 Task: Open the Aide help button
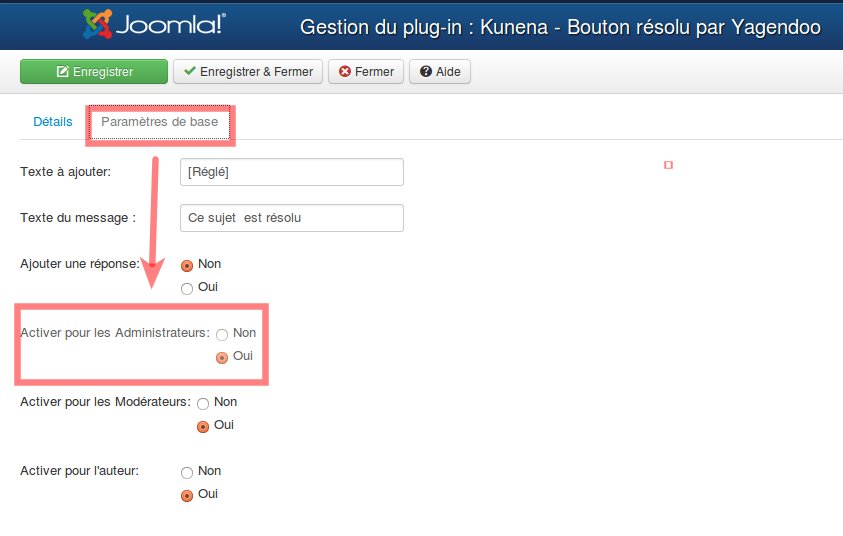440,72
